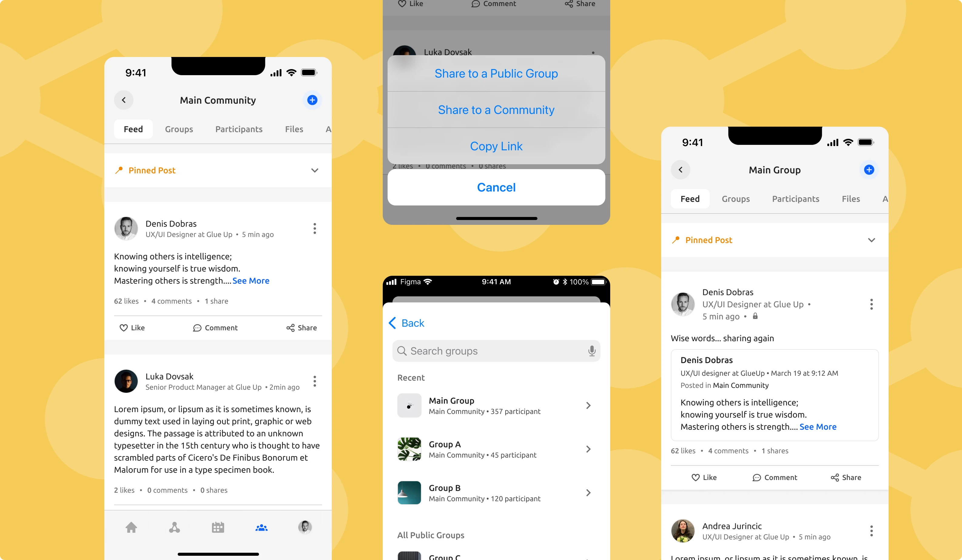This screenshot has height=560, width=962.
Task: Expand the Pinned Post section in Main Community
Action: [315, 170]
